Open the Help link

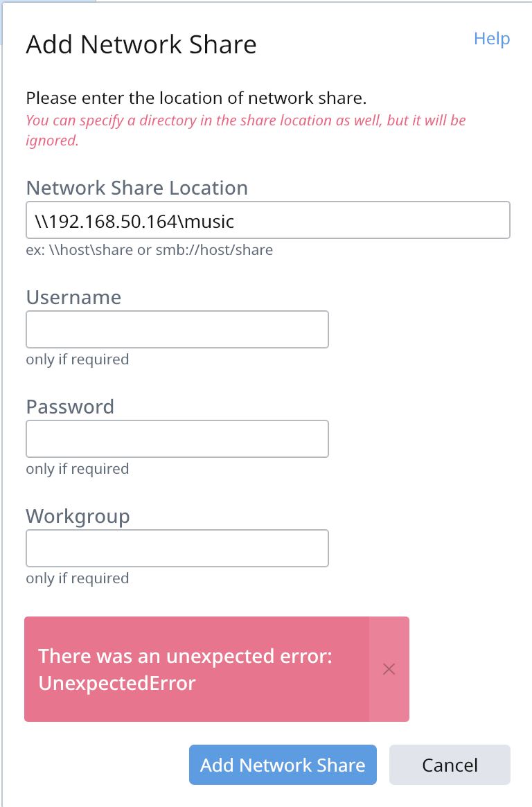coord(492,39)
